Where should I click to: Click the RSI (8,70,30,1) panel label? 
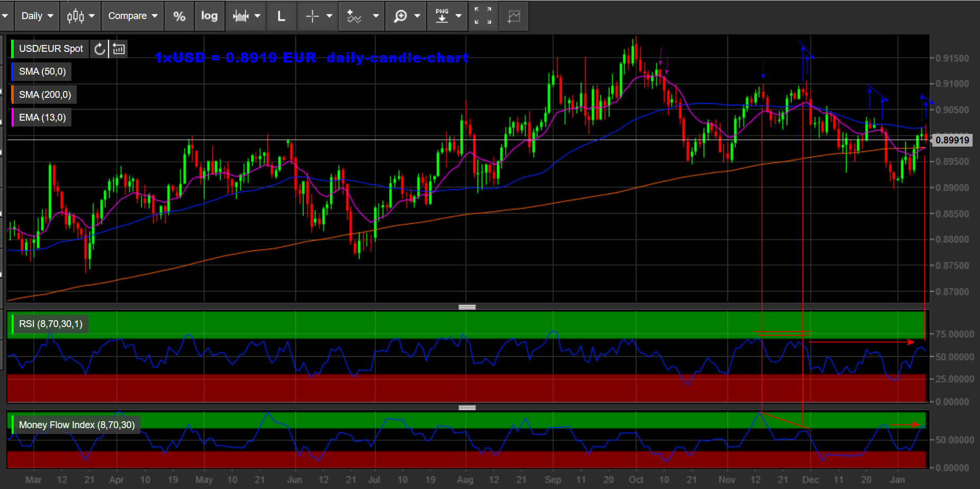[51, 324]
